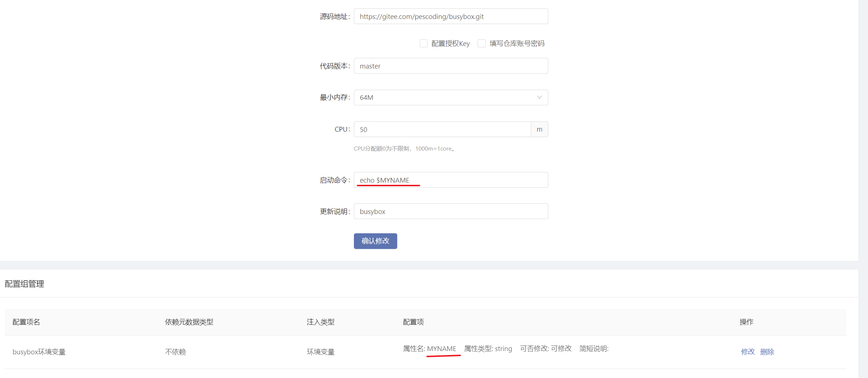Click the m unit label beside CPU input
868x378 pixels.
(x=539, y=129)
